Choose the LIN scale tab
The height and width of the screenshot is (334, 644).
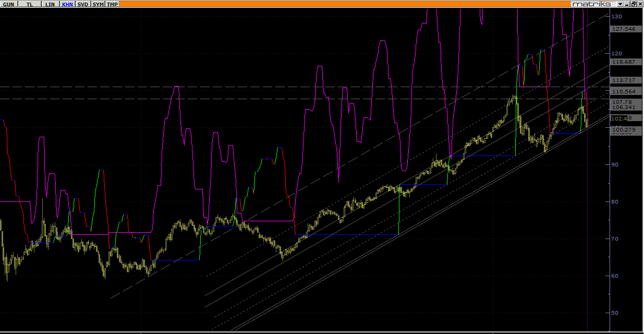pos(50,4)
